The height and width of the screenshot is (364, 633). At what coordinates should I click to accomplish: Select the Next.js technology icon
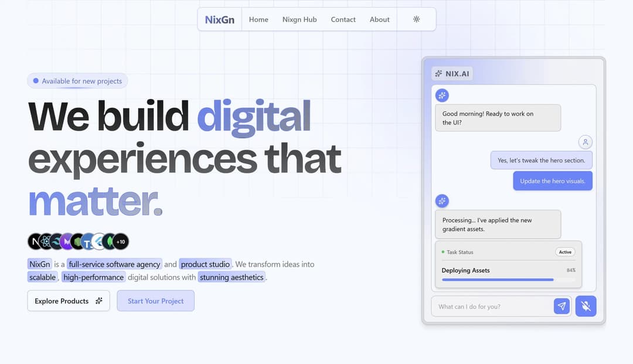[34, 241]
